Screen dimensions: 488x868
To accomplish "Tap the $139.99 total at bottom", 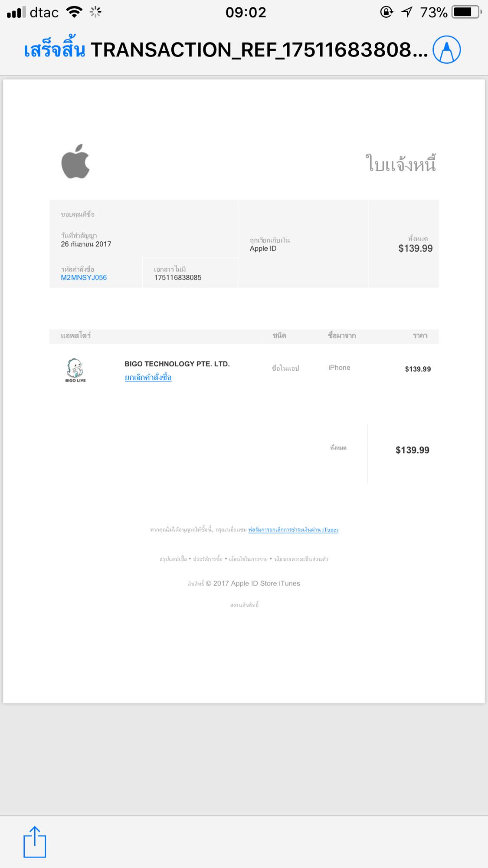I will (413, 450).
